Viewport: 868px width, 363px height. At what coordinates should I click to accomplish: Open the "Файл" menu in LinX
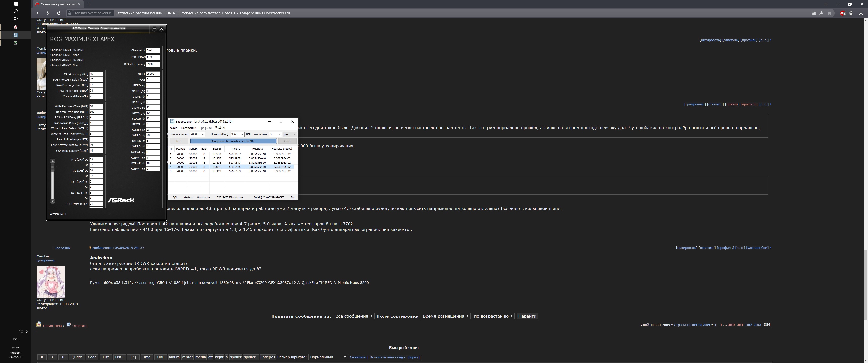coord(174,128)
